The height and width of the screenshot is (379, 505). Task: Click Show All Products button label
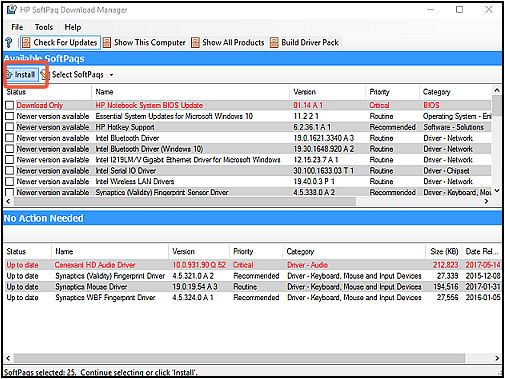tap(233, 43)
